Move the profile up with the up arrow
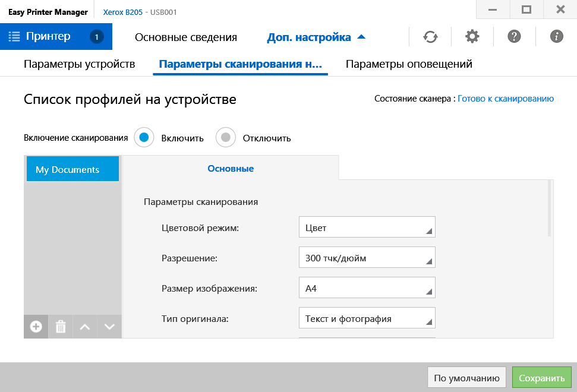This screenshot has width=577, height=392. (x=85, y=327)
